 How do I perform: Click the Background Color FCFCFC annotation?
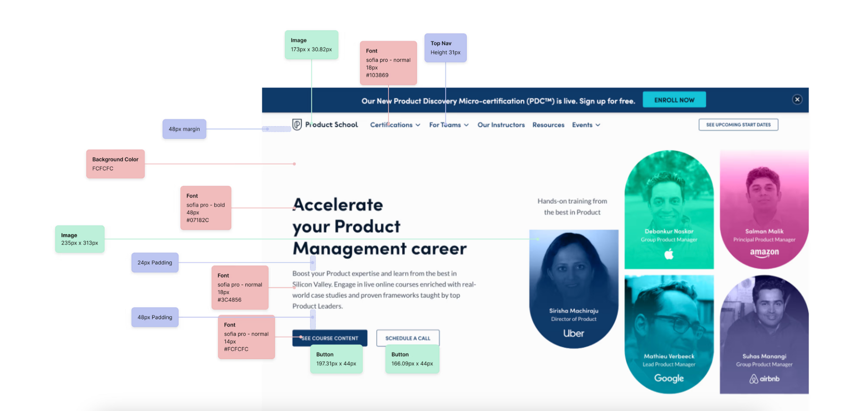pos(115,164)
